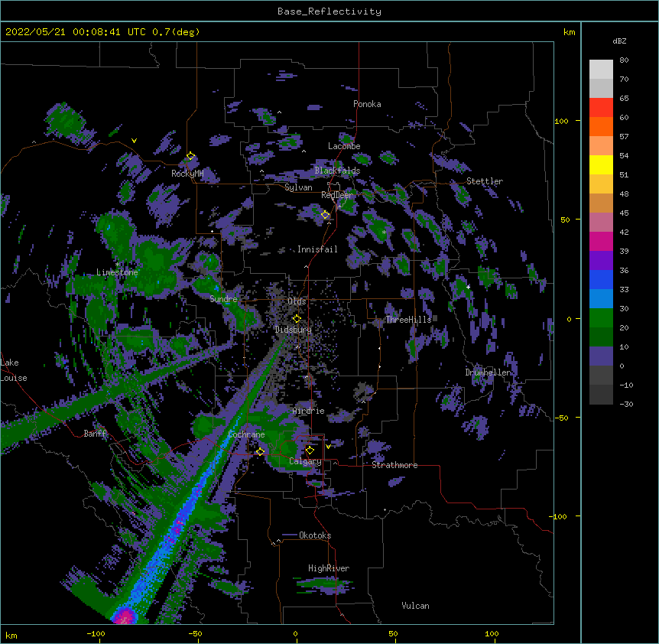The image size is (659, 644).
Task: Click the Vulcan town label
Action: click(x=415, y=606)
